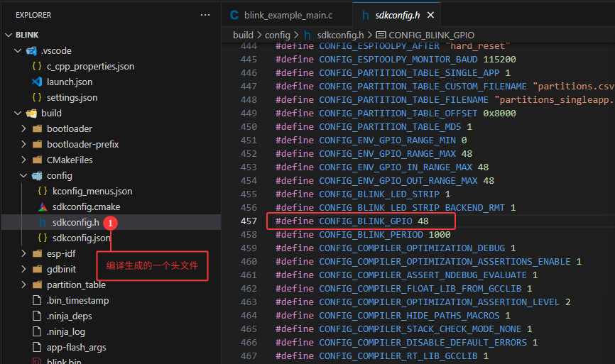Image resolution: width=615 pixels, height=364 pixels.
Task: Expand the esp-idf folder chevron
Action: point(23,254)
